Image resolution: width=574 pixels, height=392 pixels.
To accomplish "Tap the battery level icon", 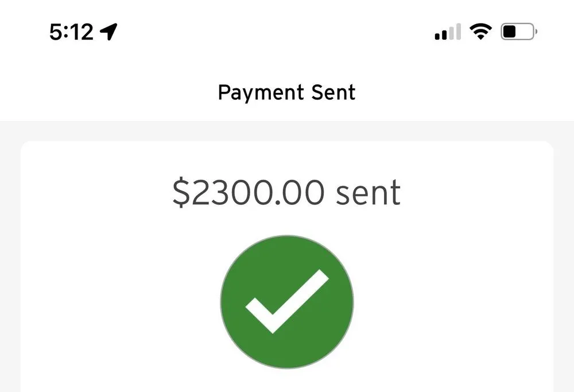I will pyautogui.click(x=518, y=32).
